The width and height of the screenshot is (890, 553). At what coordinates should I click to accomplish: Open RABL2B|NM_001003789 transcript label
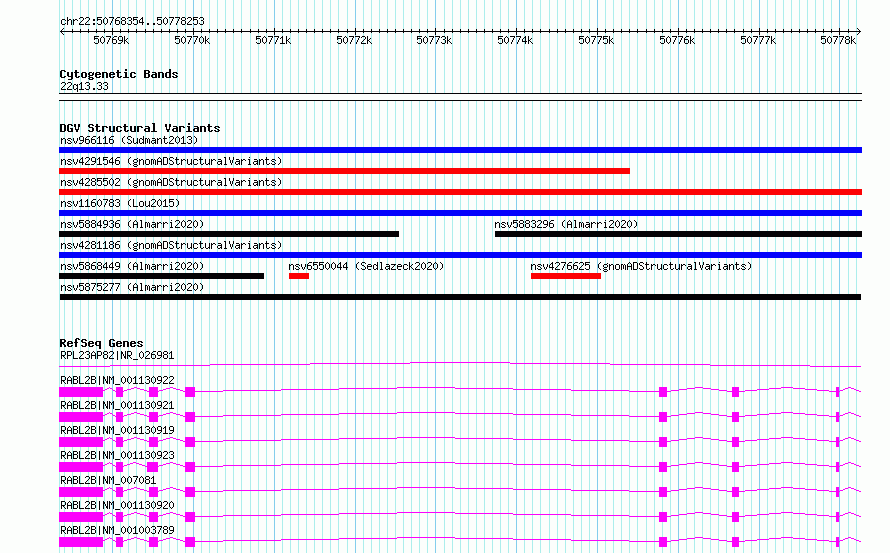coord(117,530)
